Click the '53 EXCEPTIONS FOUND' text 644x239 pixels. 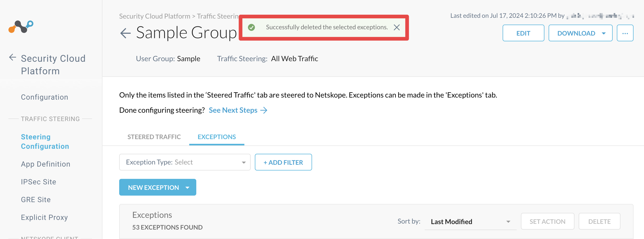167,227
